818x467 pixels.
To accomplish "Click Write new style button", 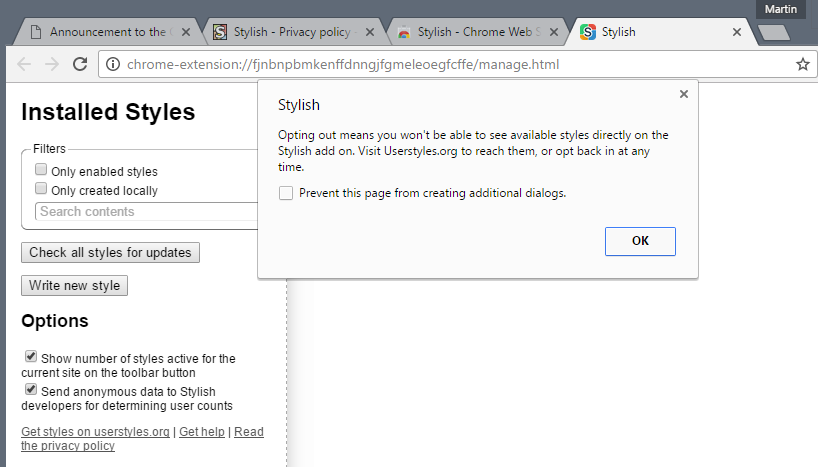I will (74, 285).
